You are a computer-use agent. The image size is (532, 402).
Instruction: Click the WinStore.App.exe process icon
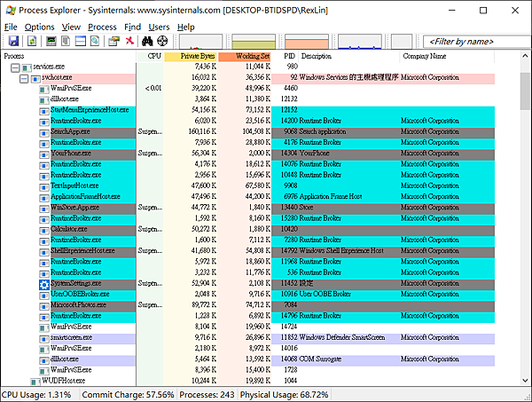pos(44,209)
